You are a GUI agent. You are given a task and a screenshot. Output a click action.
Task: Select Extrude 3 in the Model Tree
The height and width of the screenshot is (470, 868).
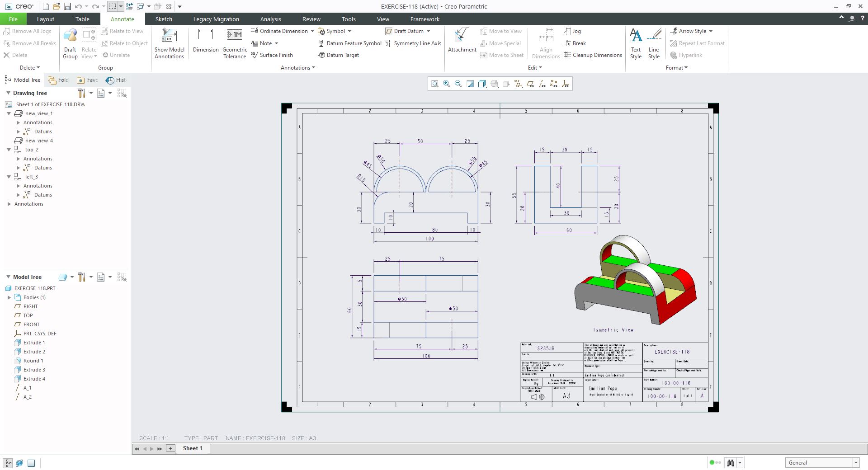(30, 370)
